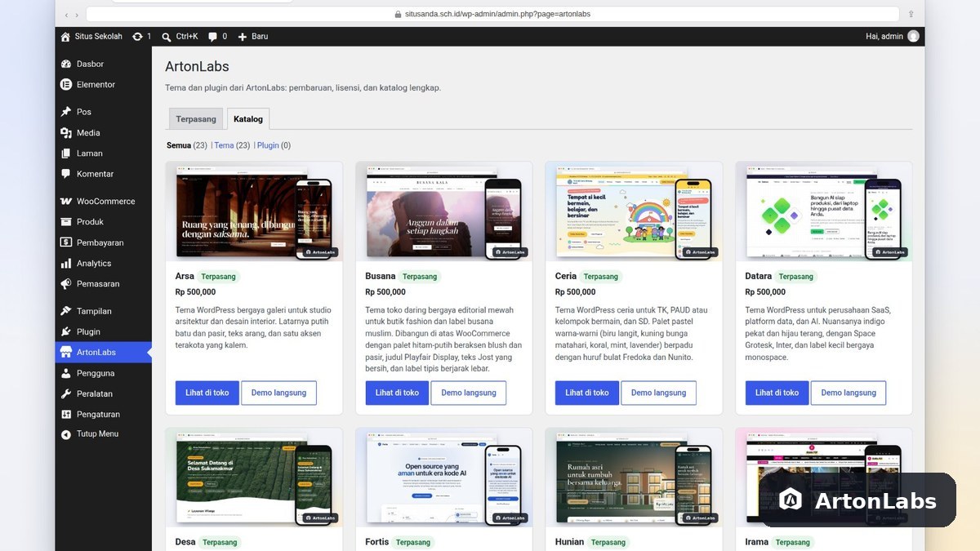This screenshot has height=551, width=980.
Task: Click the Datara theme preview thumbnail
Action: pyautogui.click(x=824, y=211)
